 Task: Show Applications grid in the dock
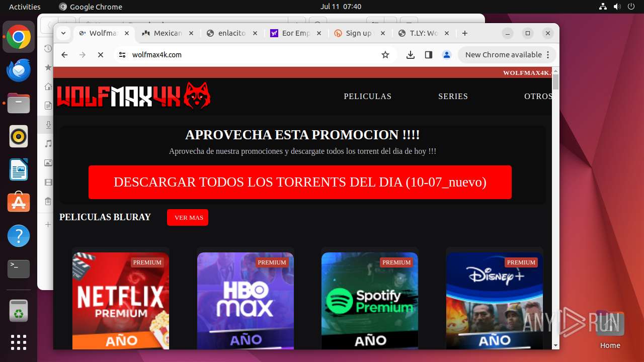(19, 342)
